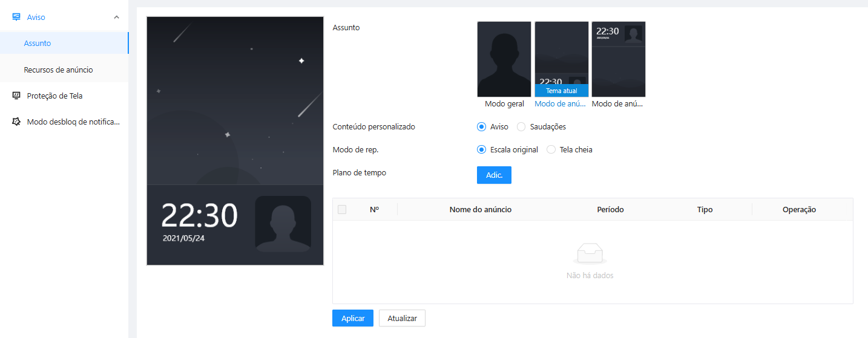Click the Aplicar button
The width and height of the screenshot is (868, 338).
click(353, 318)
